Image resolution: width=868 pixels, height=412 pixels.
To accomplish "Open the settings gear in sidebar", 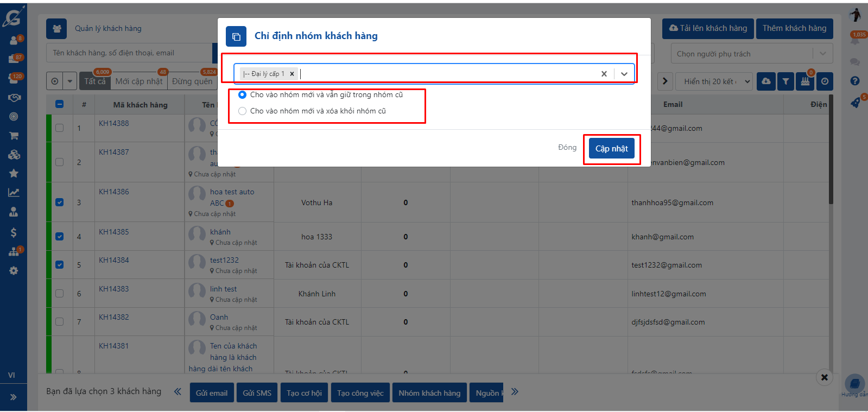I will (14, 271).
